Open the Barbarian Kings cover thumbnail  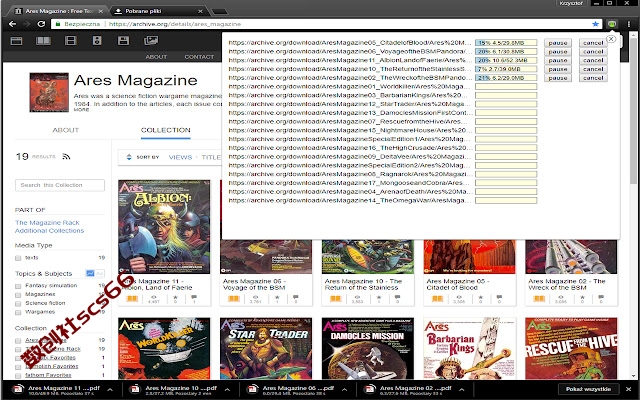point(469,349)
